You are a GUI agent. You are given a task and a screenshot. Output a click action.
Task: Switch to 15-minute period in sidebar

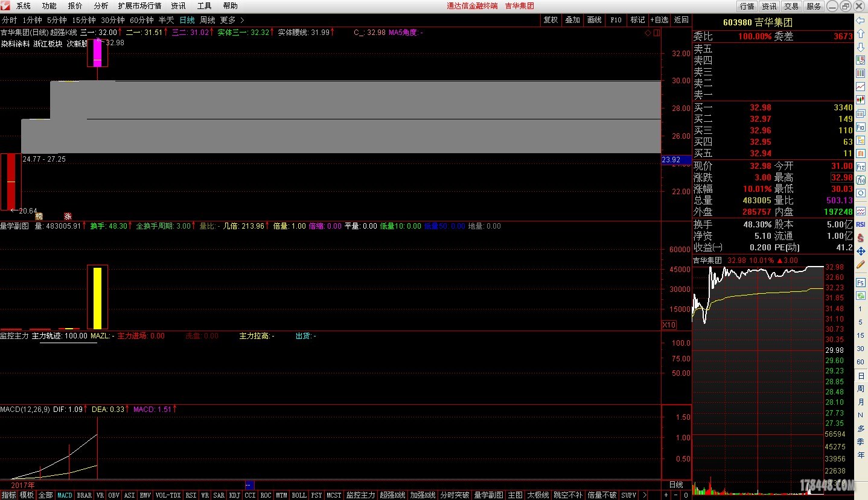coord(860,335)
